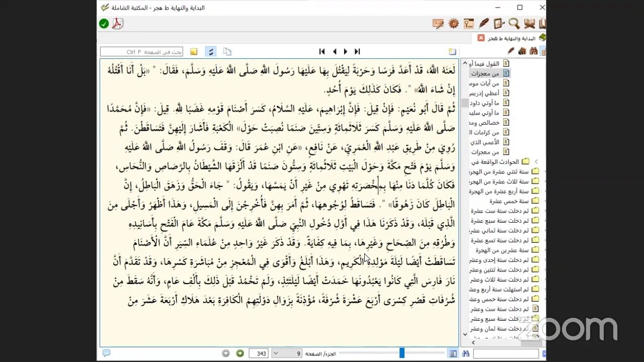Screen dimensions: 644x362
Task: Adjust the blue zoom slider handle
Action: click(x=401, y=353)
